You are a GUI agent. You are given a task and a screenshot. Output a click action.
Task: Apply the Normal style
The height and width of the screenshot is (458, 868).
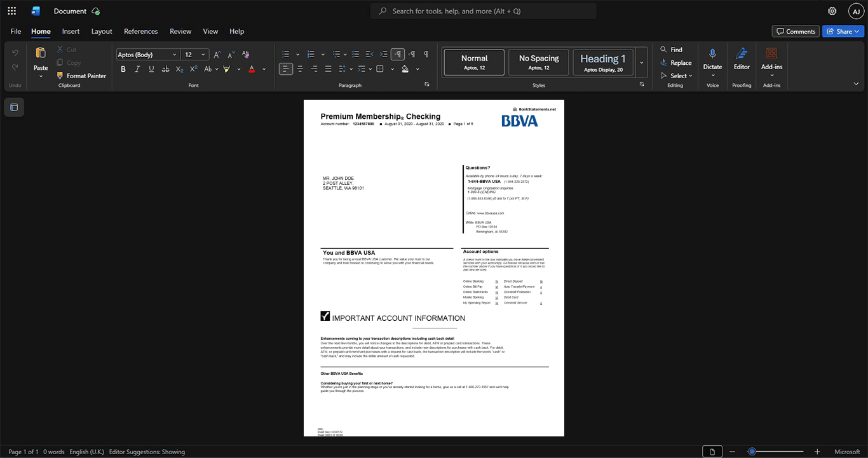(x=475, y=63)
